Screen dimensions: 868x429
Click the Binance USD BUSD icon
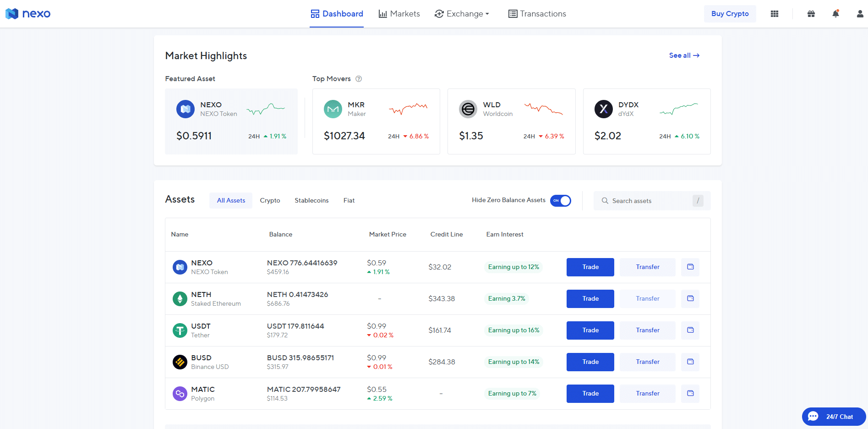(180, 362)
